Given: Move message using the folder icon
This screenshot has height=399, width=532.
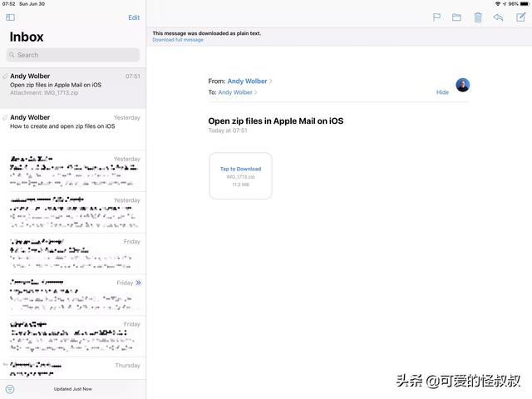Looking at the screenshot, I should [x=456, y=17].
